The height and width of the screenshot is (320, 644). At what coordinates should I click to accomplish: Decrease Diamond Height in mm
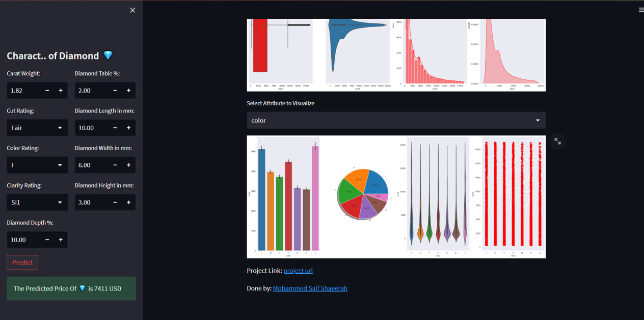pos(115,202)
